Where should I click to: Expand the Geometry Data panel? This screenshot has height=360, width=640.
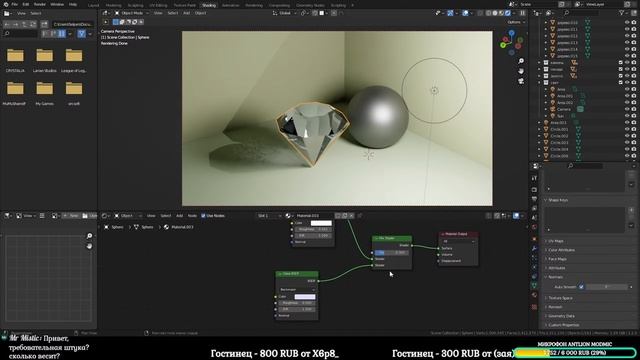click(x=561, y=316)
